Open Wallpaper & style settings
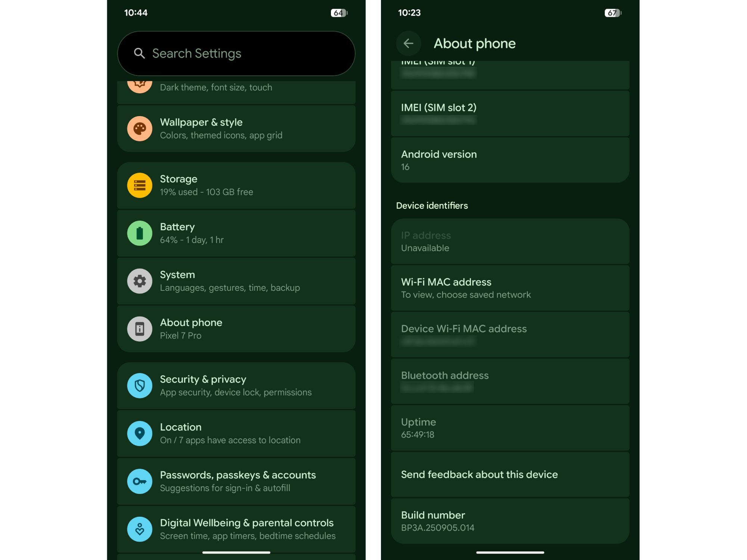 [x=236, y=129]
